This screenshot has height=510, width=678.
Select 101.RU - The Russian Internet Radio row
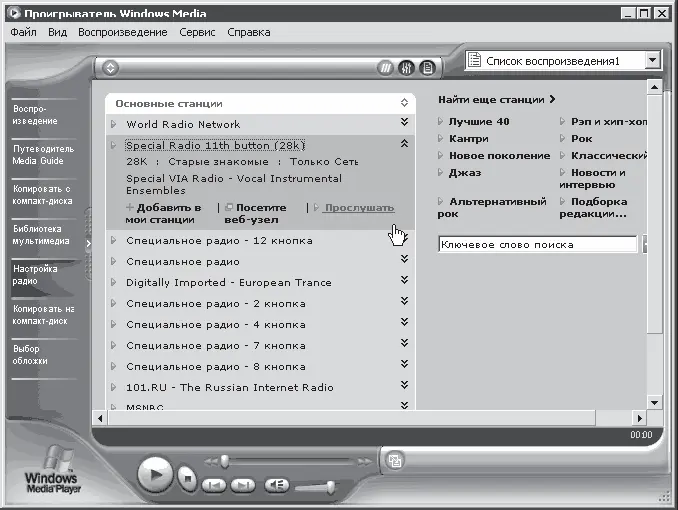click(x=260, y=387)
